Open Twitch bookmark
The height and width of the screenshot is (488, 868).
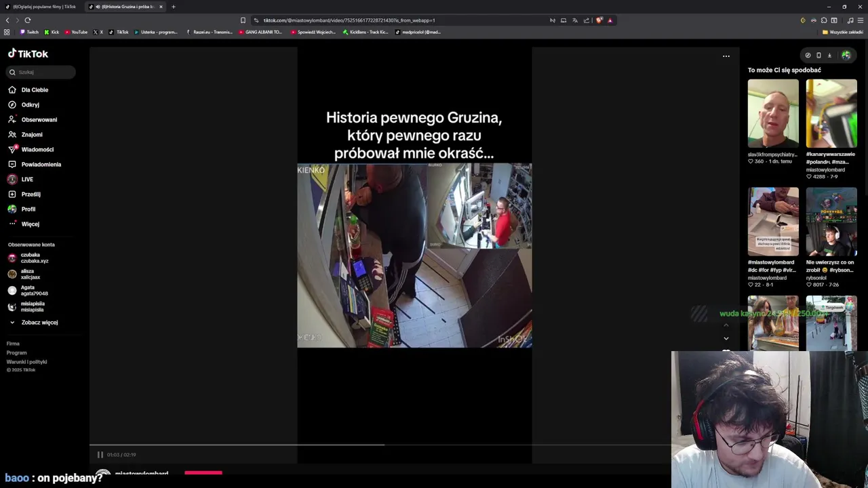coord(29,32)
